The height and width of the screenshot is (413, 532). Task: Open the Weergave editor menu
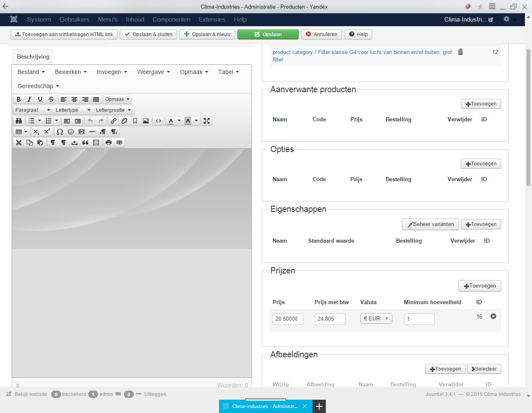153,72
